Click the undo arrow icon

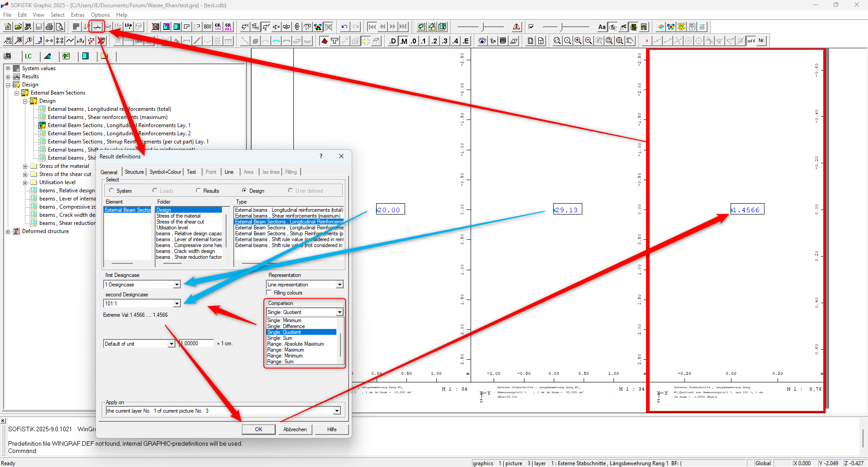point(344,27)
